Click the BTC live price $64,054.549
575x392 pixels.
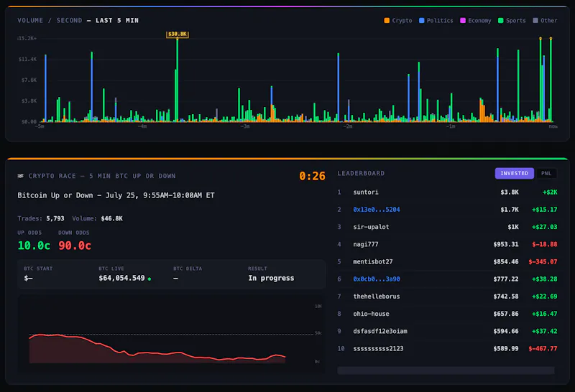click(121, 279)
